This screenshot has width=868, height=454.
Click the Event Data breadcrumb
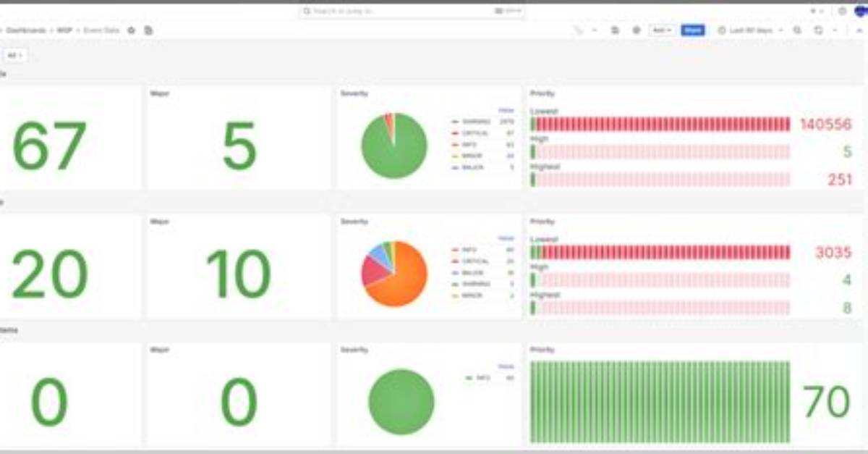(x=100, y=30)
